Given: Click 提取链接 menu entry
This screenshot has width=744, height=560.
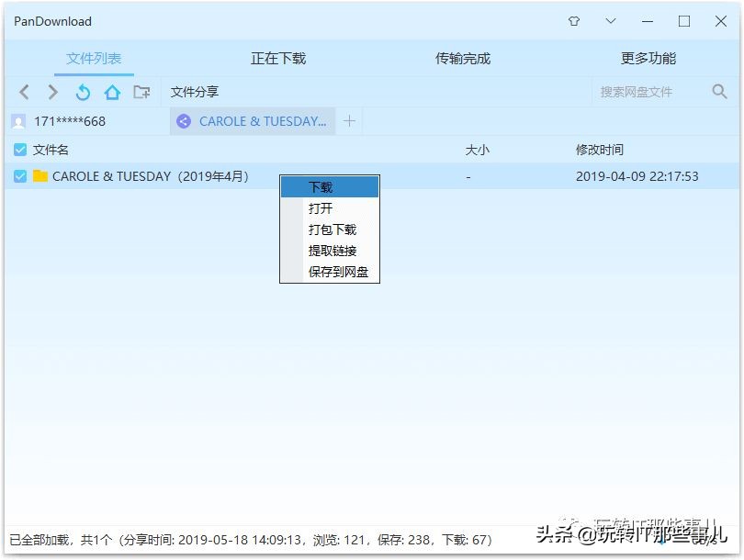Looking at the screenshot, I should pos(329,251).
